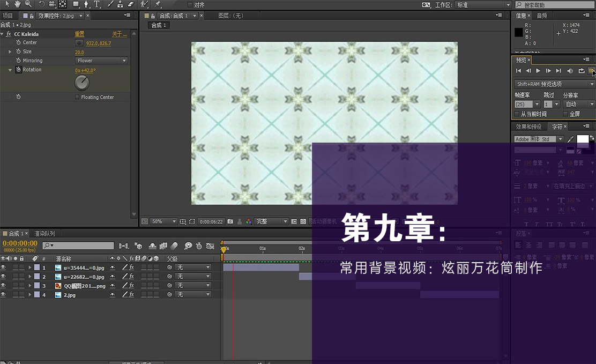Image resolution: width=596 pixels, height=364 pixels.
Task: Click the timeline layer search field
Action: tap(78, 246)
